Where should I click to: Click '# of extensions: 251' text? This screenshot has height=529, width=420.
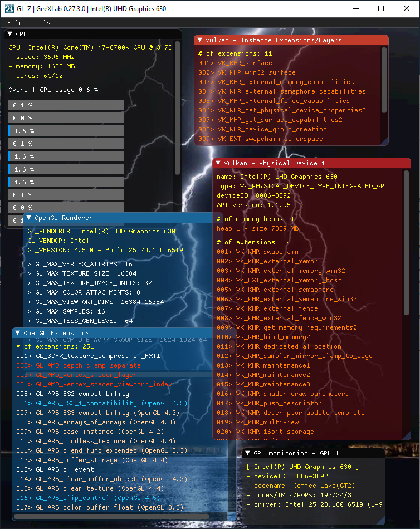tap(55, 346)
